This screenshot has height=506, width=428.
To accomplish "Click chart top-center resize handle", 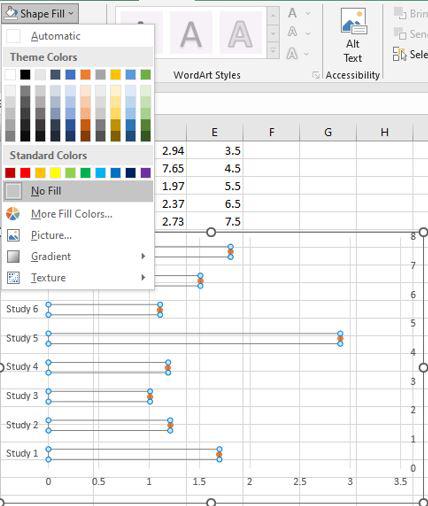I will (x=211, y=232).
